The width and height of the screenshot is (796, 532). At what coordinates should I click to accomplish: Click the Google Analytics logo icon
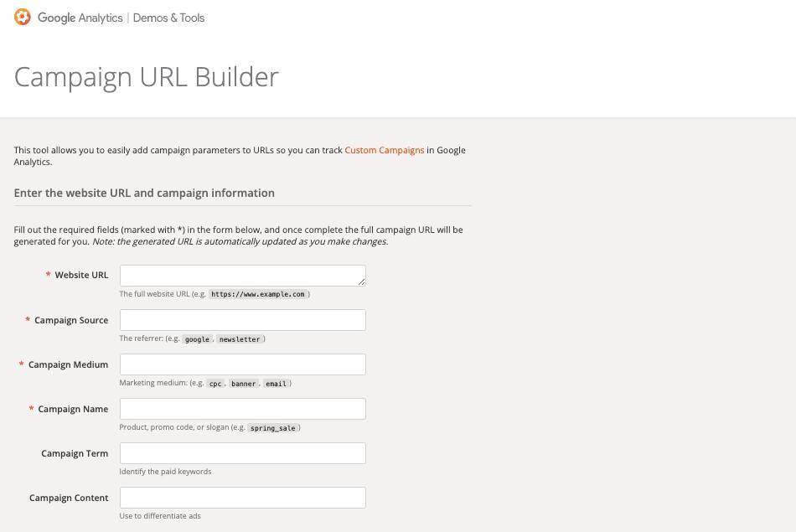[23, 17]
